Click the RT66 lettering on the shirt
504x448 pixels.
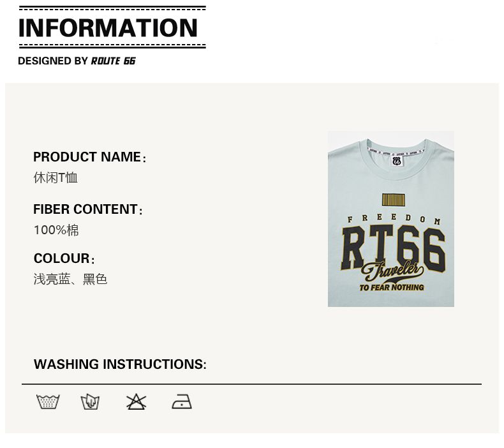coord(393,247)
